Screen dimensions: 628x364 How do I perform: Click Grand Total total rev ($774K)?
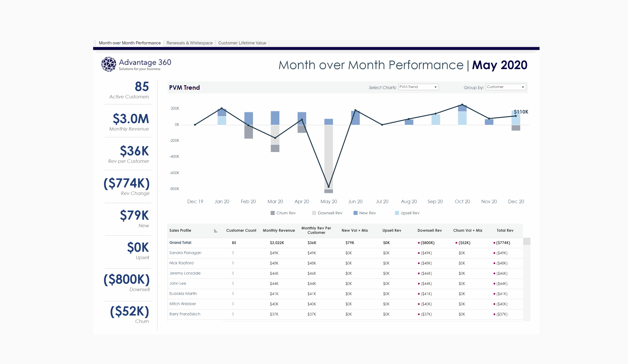point(503,243)
